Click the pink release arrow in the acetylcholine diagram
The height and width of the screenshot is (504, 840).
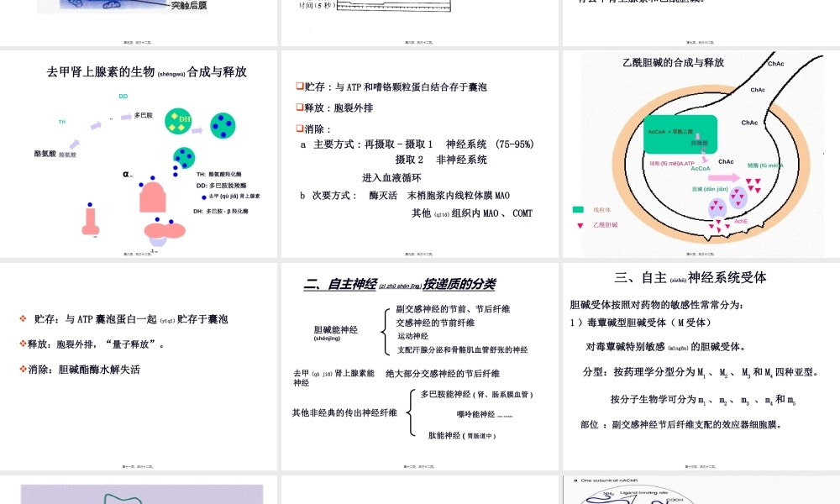(724, 177)
